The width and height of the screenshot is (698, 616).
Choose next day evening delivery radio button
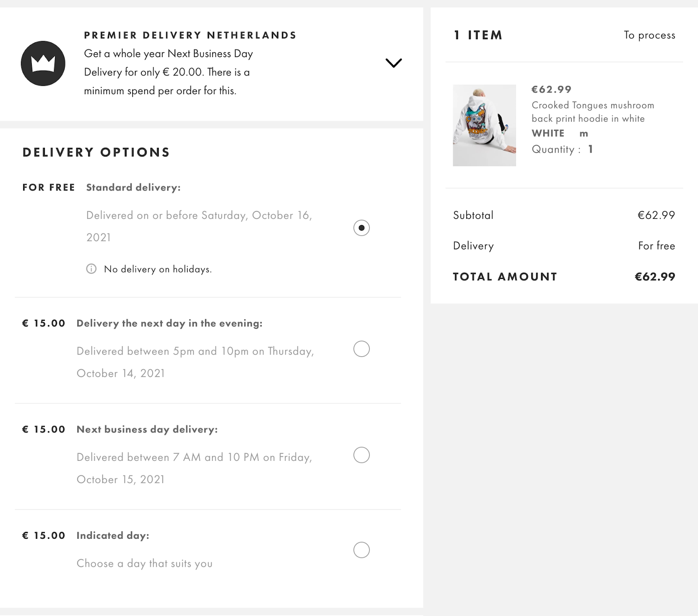(361, 349)
